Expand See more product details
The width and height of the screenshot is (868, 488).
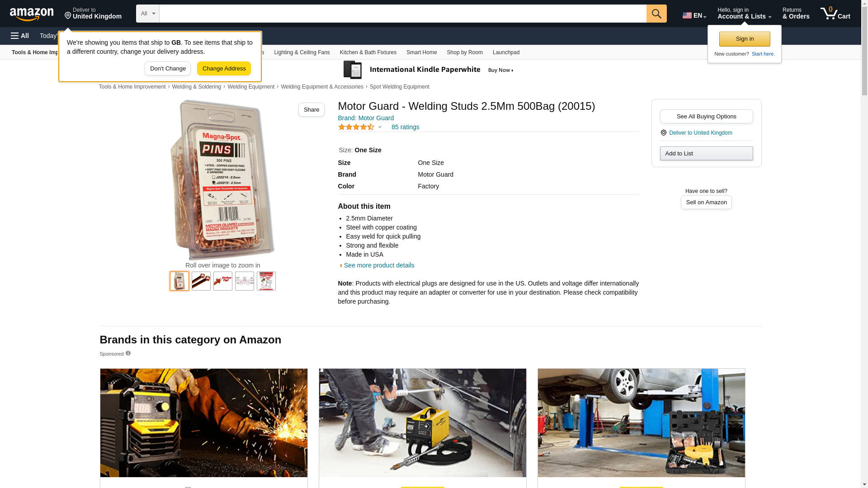pos(379,265)
